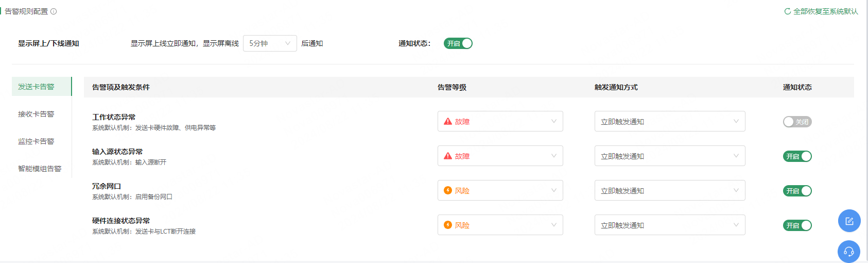Enable notification toggle for 工作状态异常

pos(797,122)
